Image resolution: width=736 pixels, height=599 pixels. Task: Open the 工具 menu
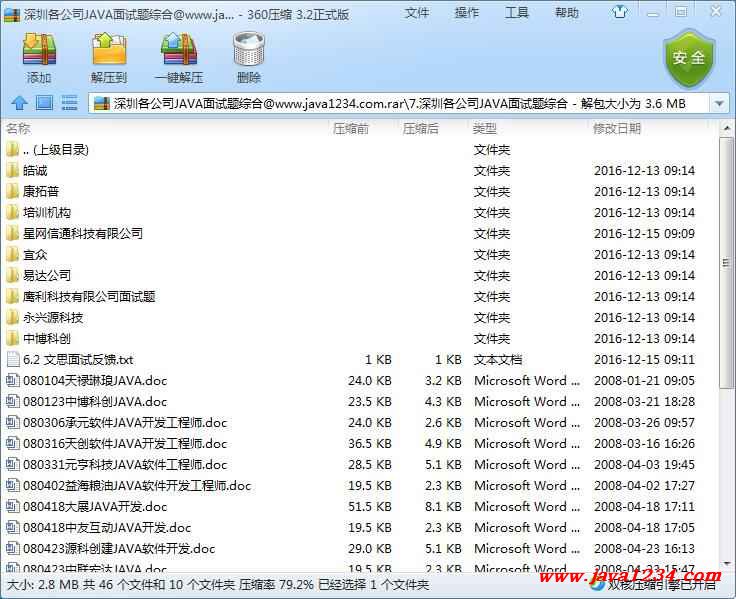coord(516,13)
